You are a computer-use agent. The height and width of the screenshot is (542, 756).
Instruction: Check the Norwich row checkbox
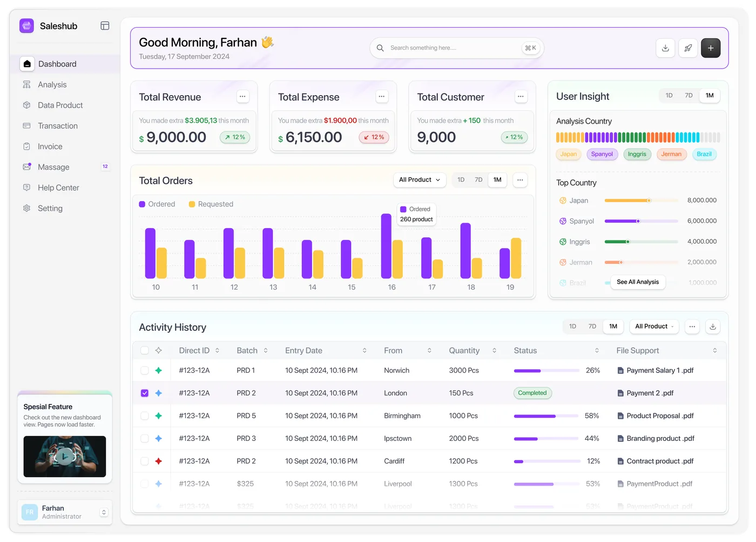(144, 371)
